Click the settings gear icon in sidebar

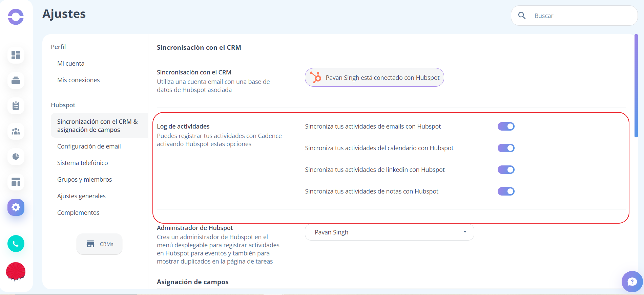click(x=16, y=207)
